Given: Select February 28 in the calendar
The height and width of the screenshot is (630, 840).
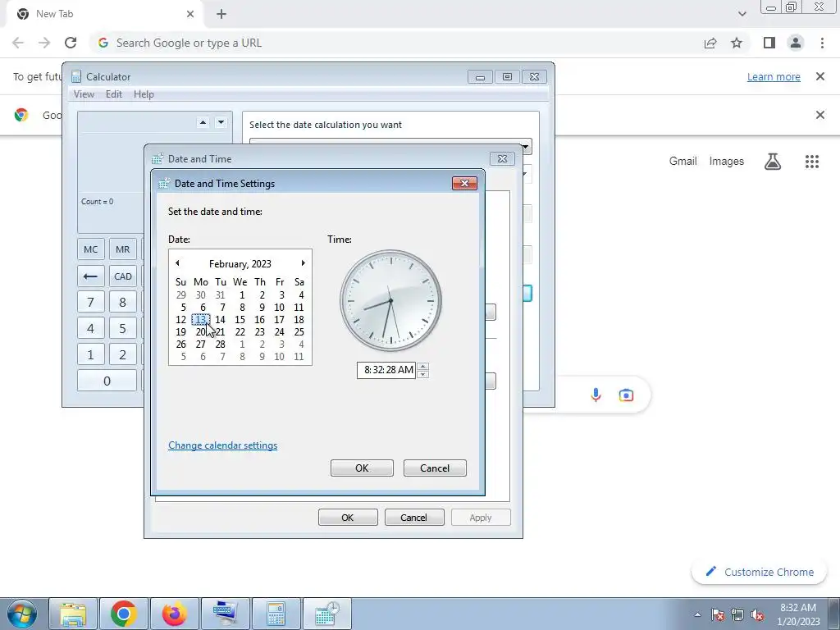Looking at the screenshot, I should (220, 345).
